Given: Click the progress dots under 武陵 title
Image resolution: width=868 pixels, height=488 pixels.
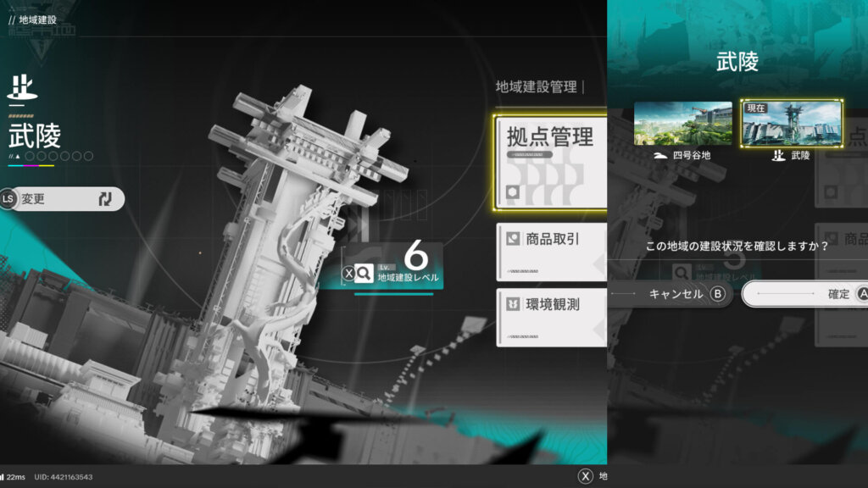Looking at the screenshot, I should [58, 156].
